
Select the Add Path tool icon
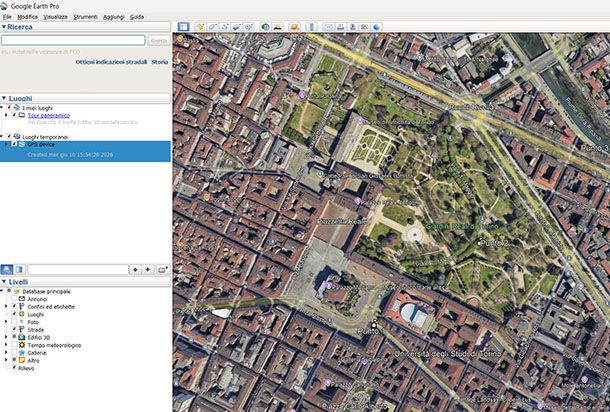point(224,26)
